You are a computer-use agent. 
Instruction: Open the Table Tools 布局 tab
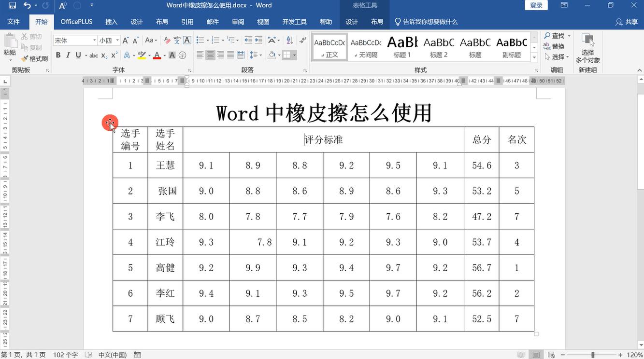click(377, 22)
